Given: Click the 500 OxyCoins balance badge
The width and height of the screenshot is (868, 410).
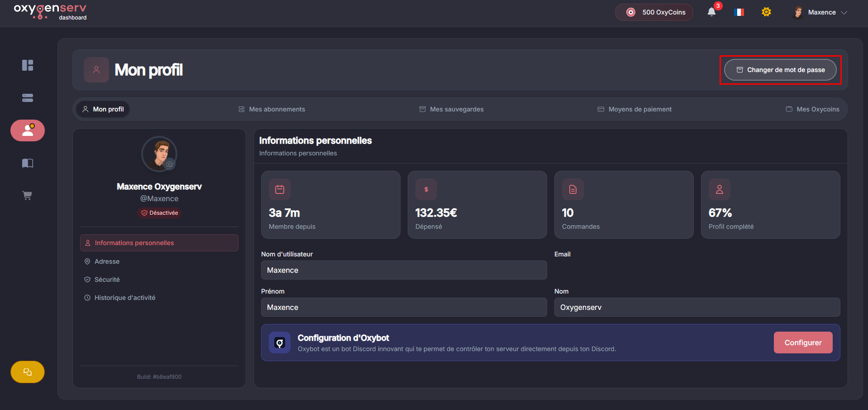Looking at the screenshot, I should pyautogui.click(x=654, y=12).
